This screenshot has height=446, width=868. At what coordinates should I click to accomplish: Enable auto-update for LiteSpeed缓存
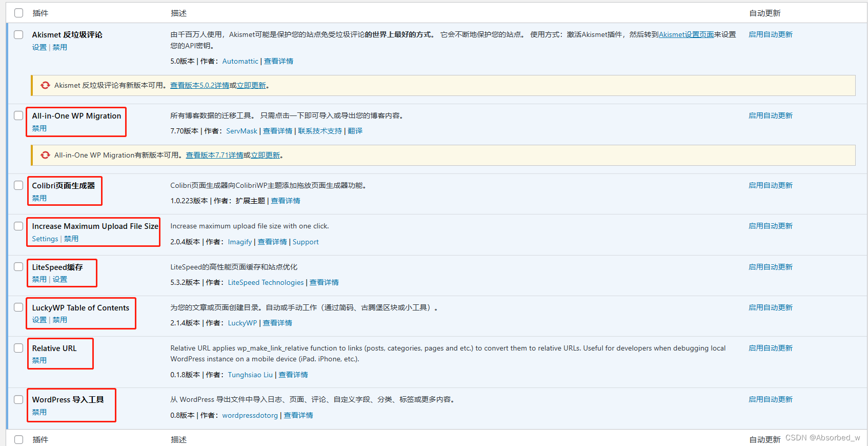pyautogui.click(x=771, y=267)
